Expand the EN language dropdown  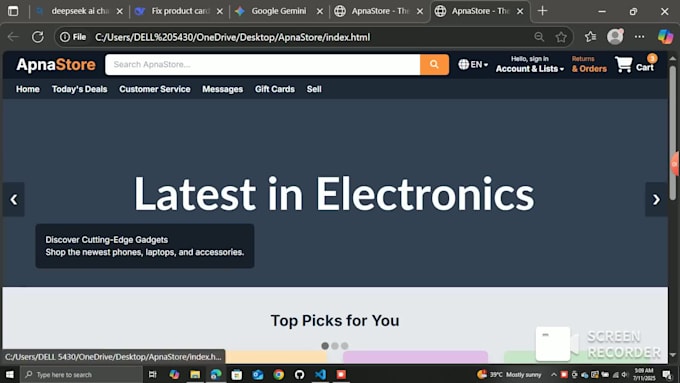pyautogui.click(x=479, y=64)
